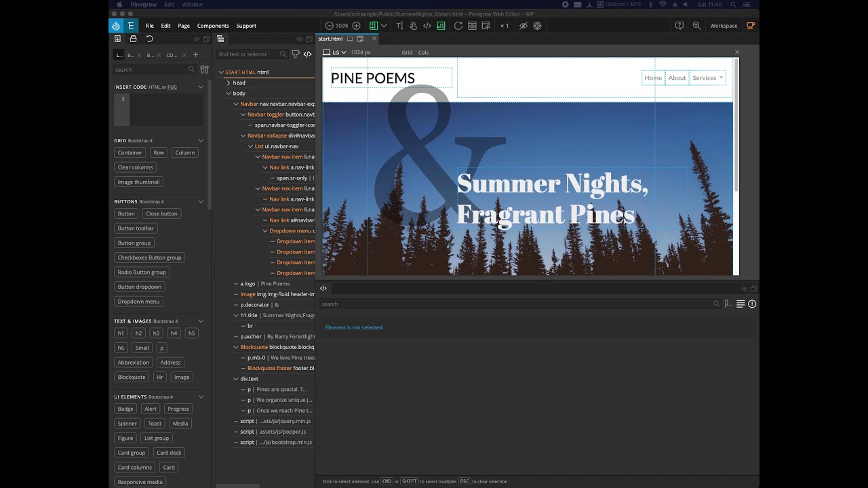
Task: Open the wrench tools icon beside library search
Action: tap(204, 69)
